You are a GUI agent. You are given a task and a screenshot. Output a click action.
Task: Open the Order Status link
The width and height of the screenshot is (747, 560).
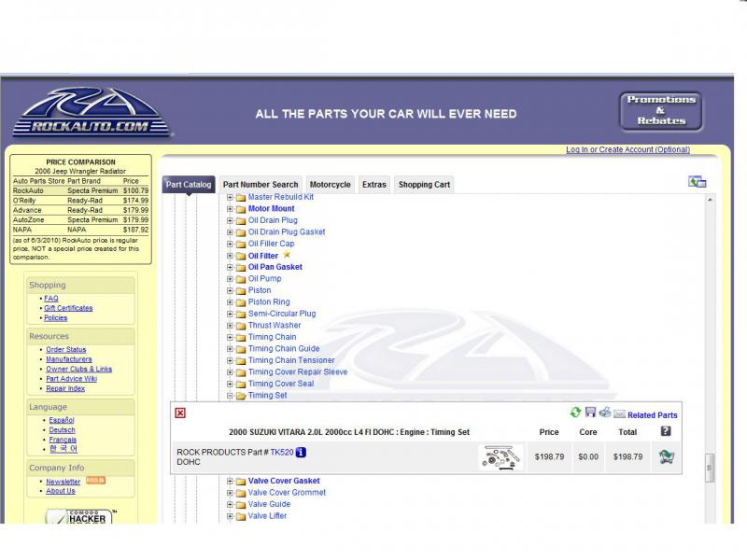tap(65, 349)
